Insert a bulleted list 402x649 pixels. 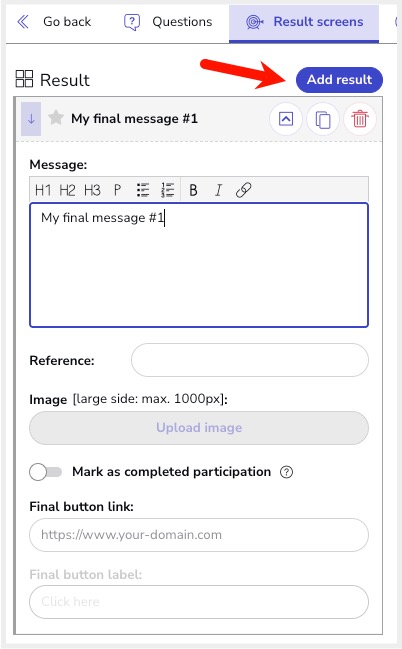coord(143,190)
